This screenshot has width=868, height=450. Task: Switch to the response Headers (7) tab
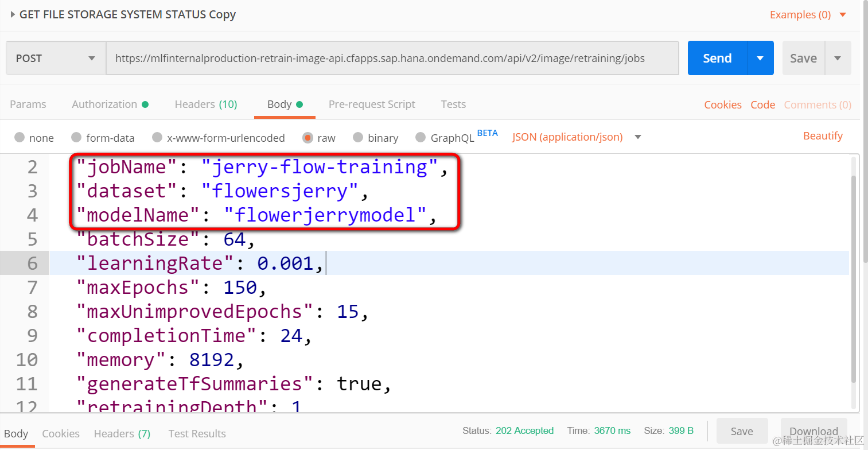(122, 434)
